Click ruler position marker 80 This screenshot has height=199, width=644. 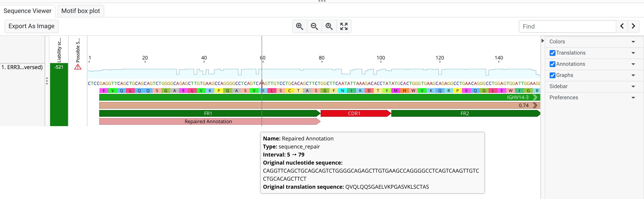322,58
